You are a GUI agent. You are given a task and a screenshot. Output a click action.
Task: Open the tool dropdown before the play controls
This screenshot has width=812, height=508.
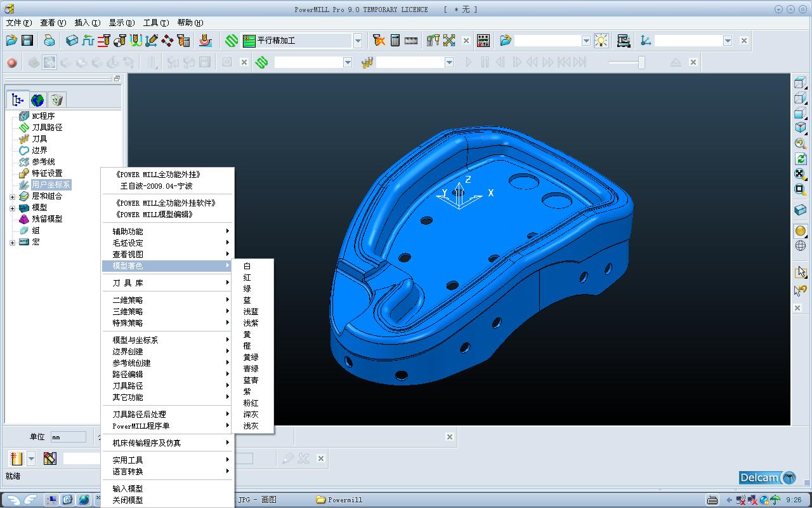coord(449,62)
